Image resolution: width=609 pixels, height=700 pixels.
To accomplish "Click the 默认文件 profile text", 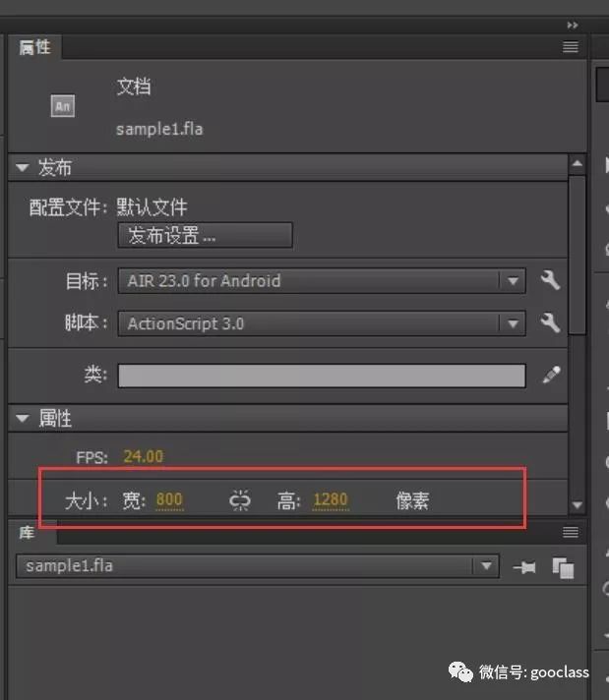I will (x=152, y=207).
